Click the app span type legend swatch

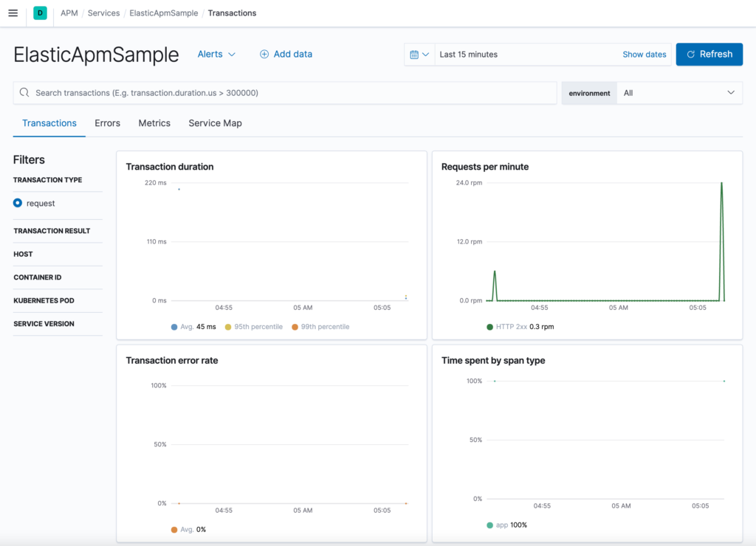[489, 525]
